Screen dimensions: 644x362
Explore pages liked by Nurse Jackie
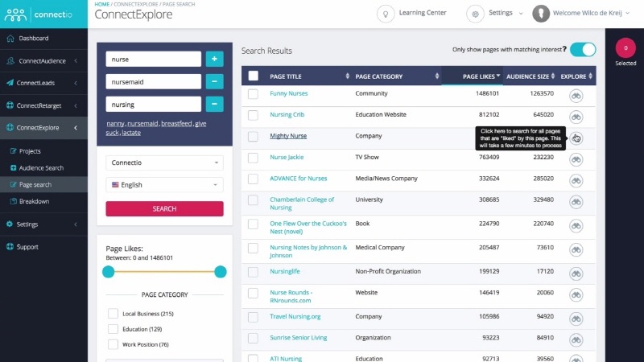click(x=576, y=159)
